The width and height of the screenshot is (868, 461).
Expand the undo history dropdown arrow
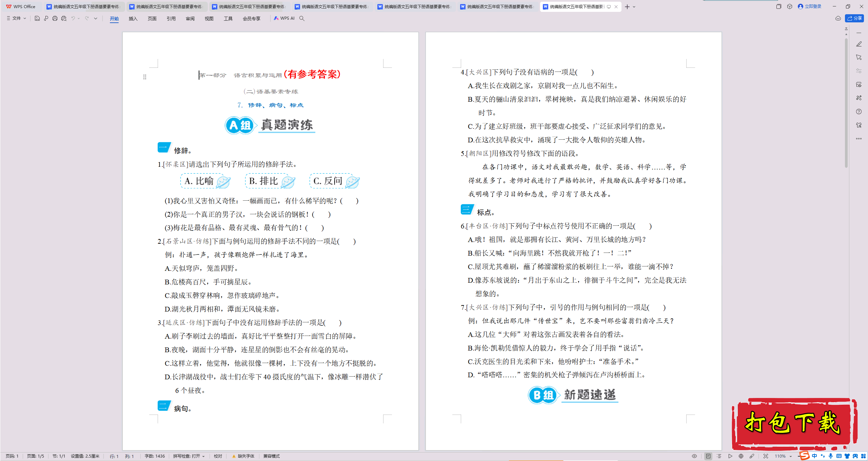79,18
